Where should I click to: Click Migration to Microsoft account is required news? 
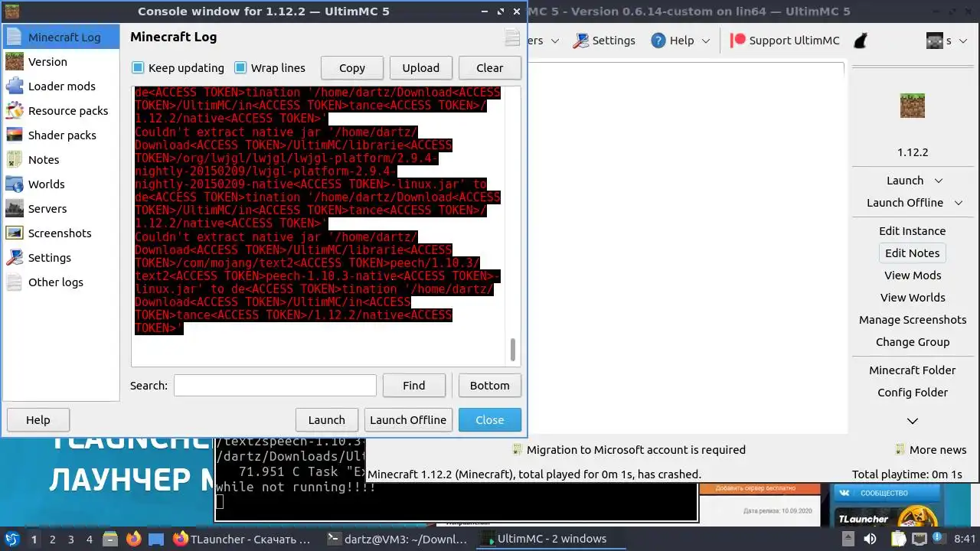pos(628,450)
